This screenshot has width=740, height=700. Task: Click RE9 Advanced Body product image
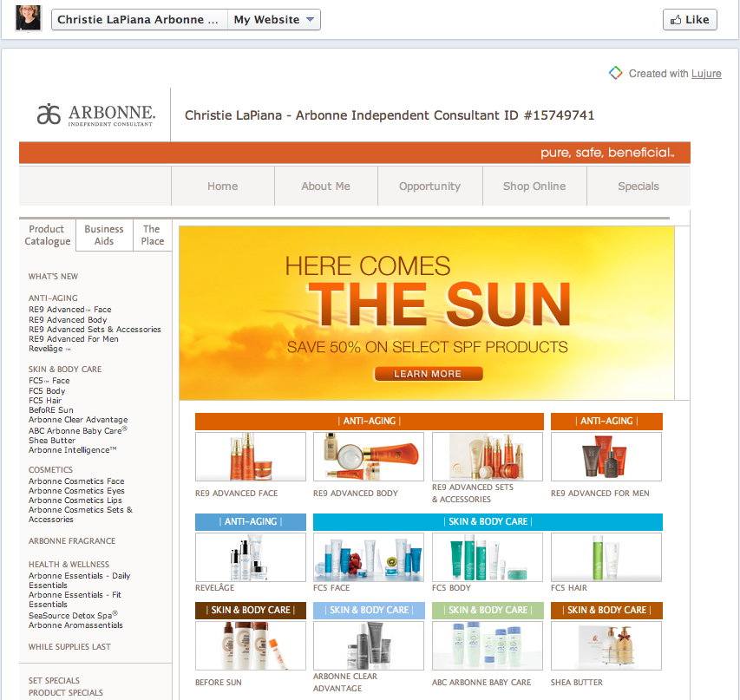(369, 456)
